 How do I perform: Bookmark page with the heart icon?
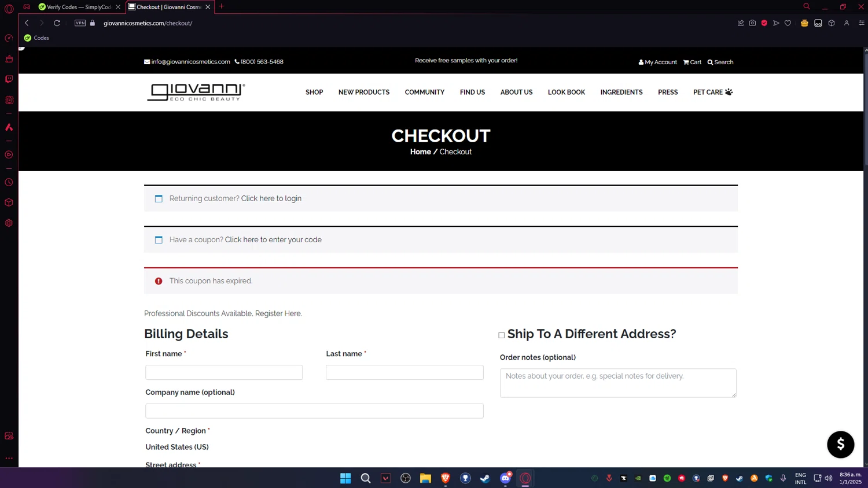point(788,23)
